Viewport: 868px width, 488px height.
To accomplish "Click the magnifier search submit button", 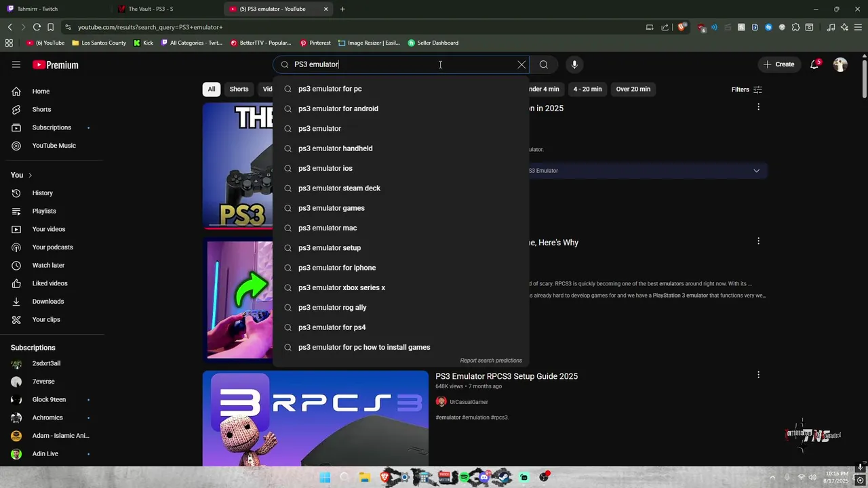I will [x=544, y=64].
